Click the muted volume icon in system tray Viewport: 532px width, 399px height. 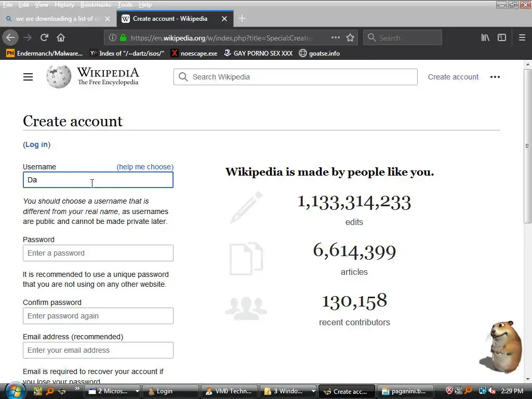click(x=492, y=391)
